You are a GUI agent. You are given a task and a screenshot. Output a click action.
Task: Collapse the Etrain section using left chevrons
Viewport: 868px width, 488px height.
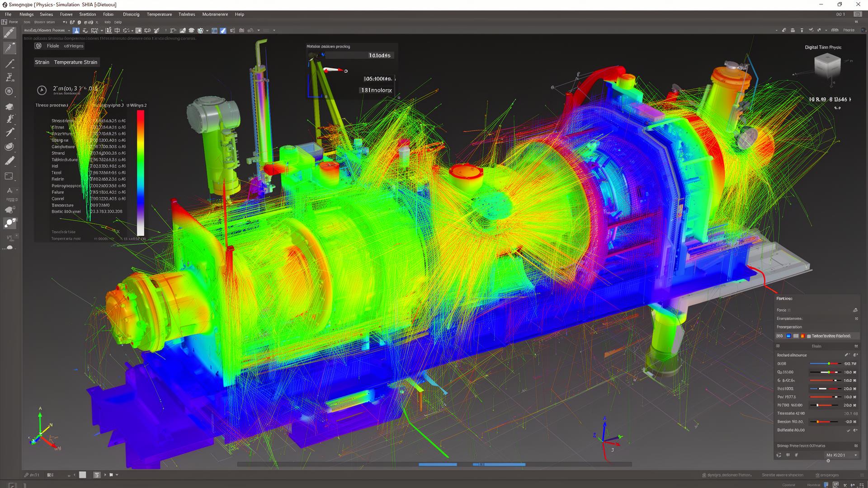778,346
